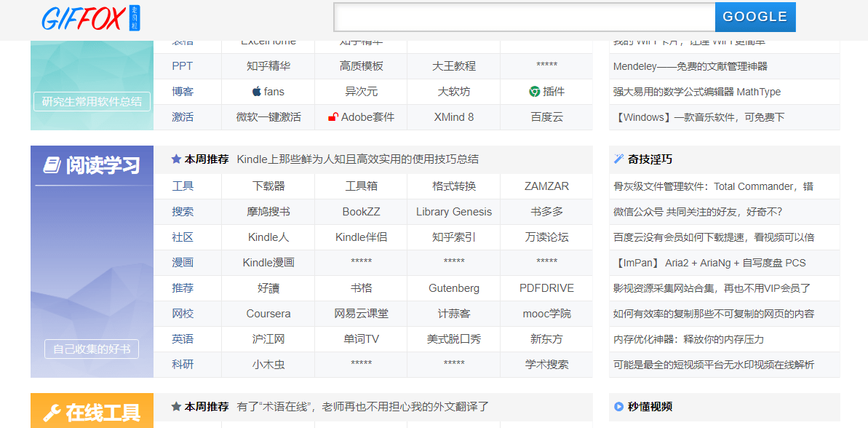868x428 pixels.
Task: Open the 摩鸠搜书 link
Action: pyautogui.click(x=268, y=212)
